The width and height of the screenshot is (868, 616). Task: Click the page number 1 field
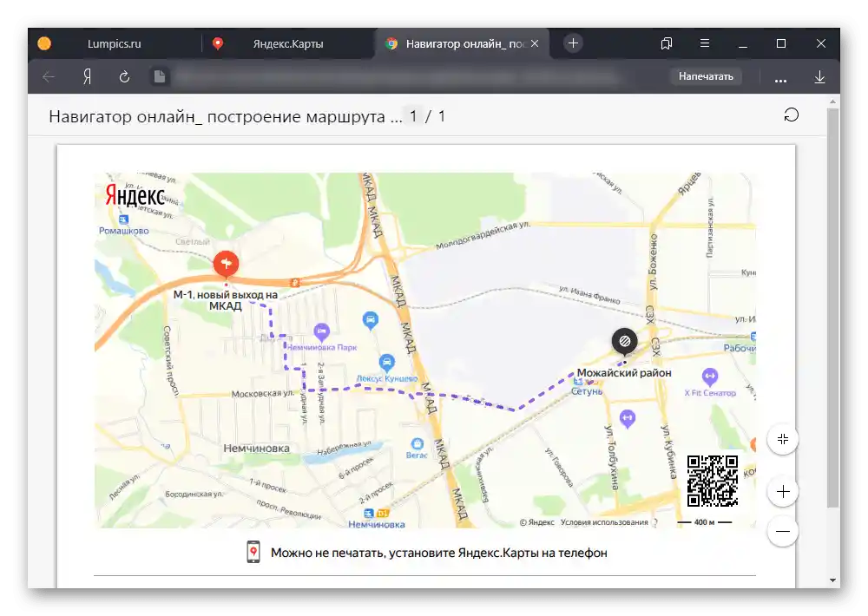pyautogui.click(x=413, y=116)
